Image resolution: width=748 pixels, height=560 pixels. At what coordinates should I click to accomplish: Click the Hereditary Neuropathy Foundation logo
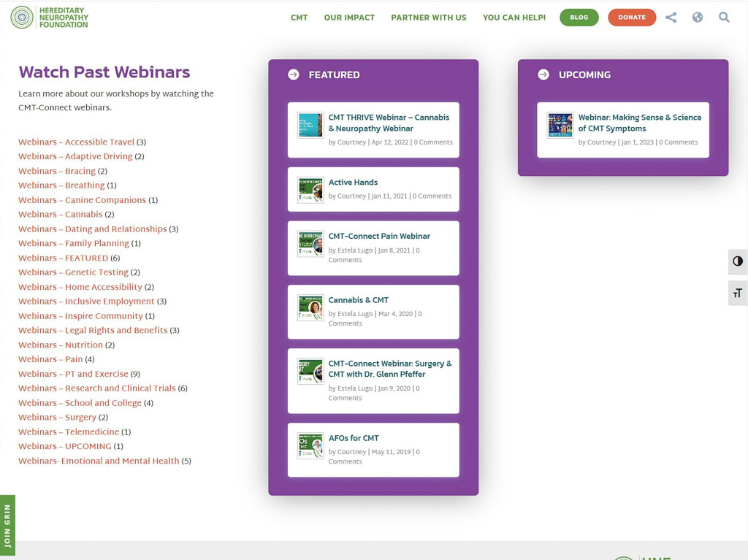coord(50,18)
